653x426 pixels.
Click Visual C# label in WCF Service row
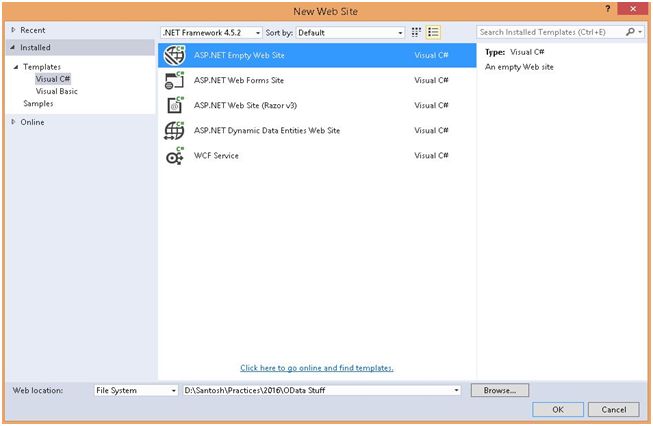431,155
